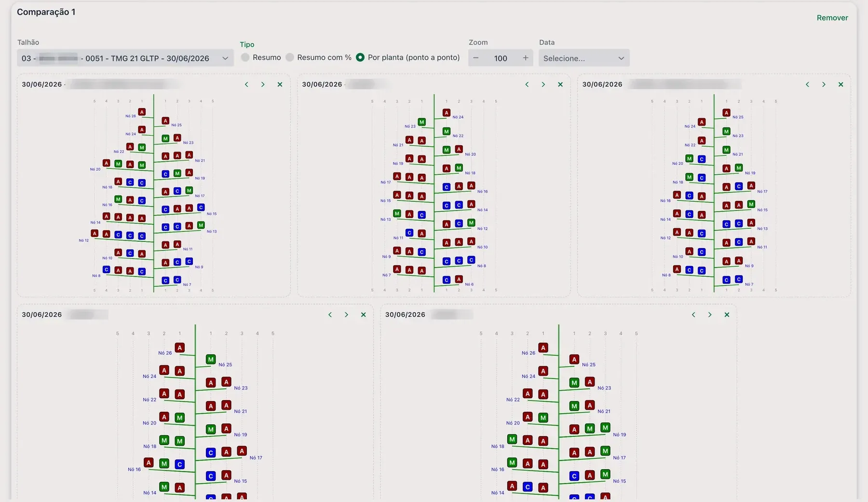Go to previous plant in bottom-left panel
The image size is (868, 502).
330,315
